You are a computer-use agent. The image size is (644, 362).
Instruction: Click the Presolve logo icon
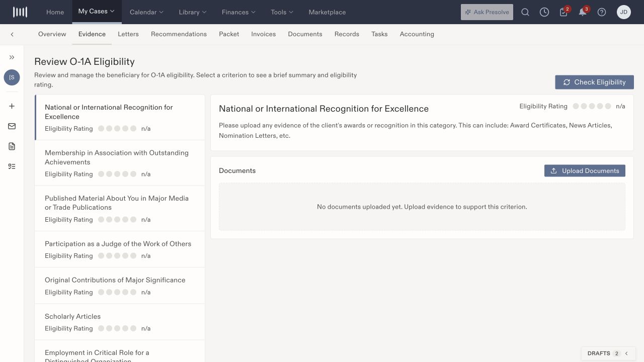click(x=20, y=12)
